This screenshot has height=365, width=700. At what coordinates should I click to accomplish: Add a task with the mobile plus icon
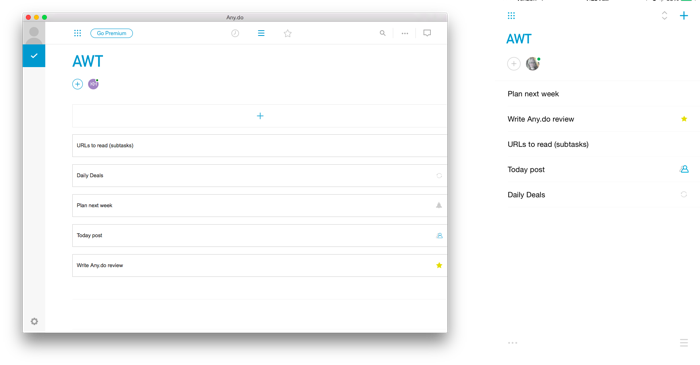coord(684,16)
